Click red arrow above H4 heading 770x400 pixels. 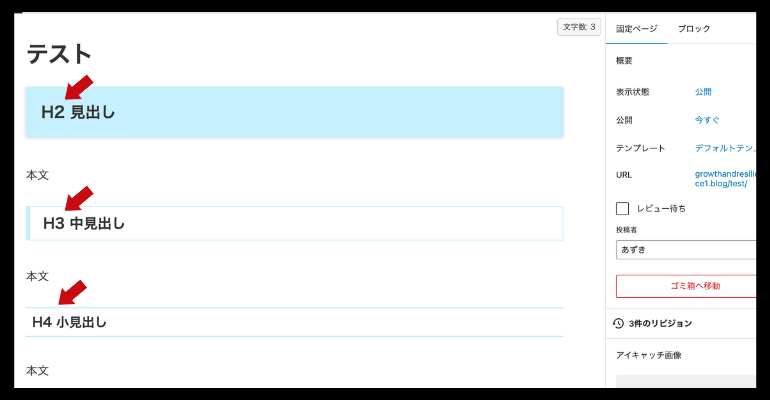pyautogui.click(x=73, y=293)
